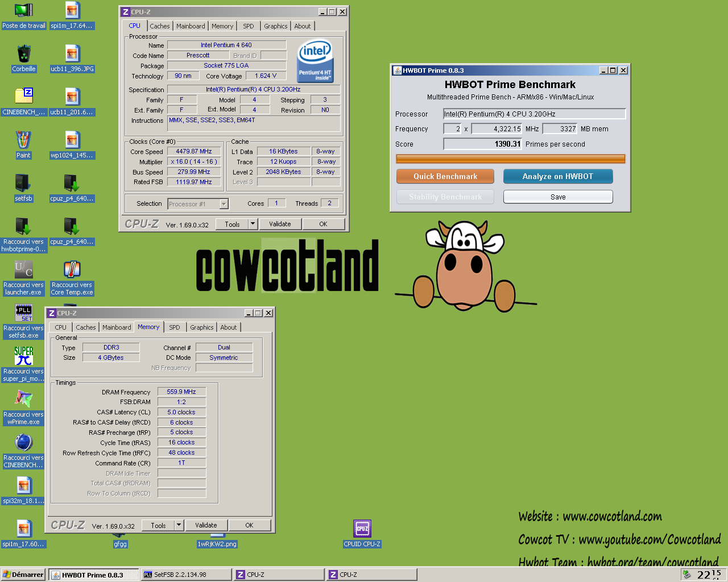Open wPrime.exe shortcut icon
Viewport: 728px width, 582px height.
23,408
